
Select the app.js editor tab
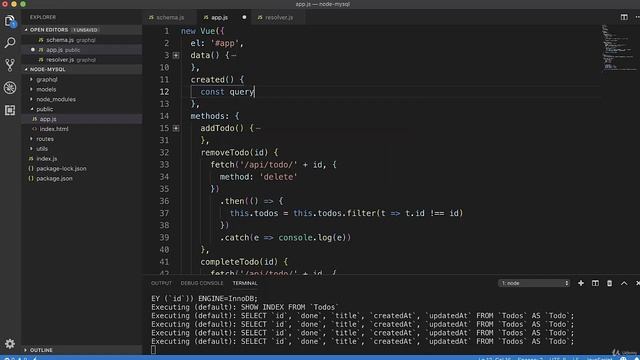click(x=219, y=17)
